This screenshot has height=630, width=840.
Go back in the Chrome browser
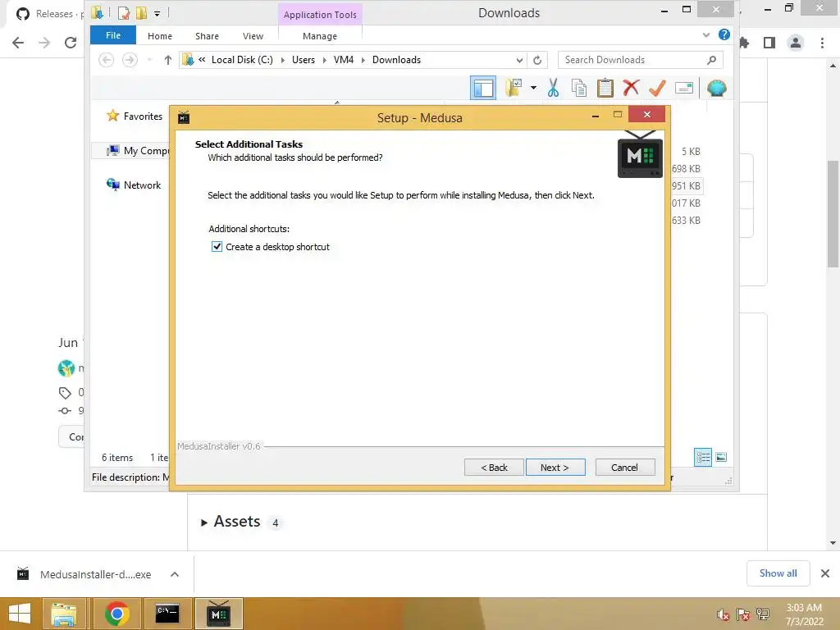[x=18, y=43]
